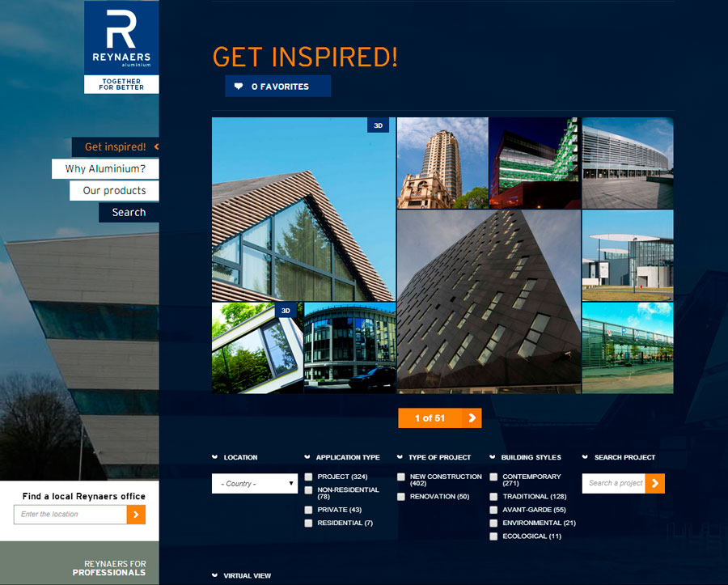
Task: Open the Search menu item
Action: 129,212
